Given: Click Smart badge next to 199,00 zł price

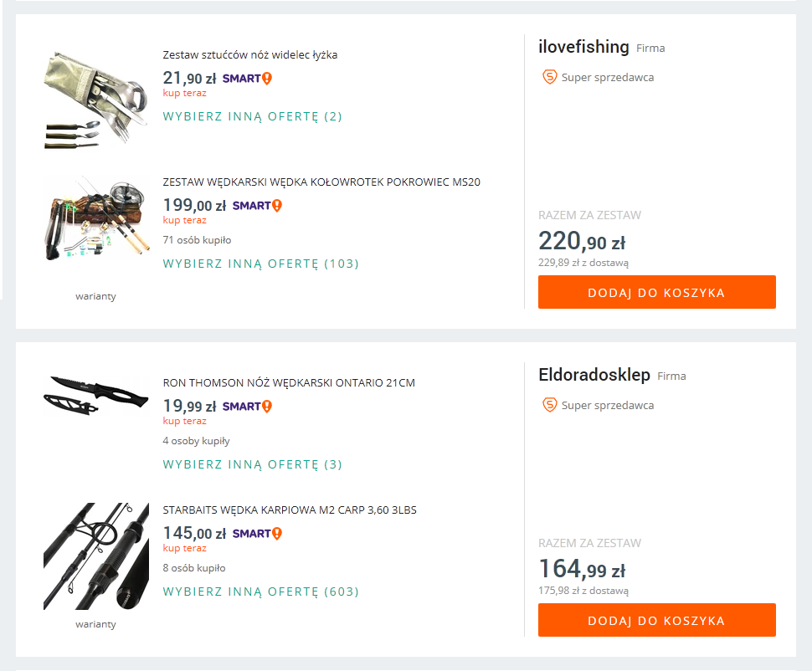Looking at the screenshot, I should click(257, 206).
